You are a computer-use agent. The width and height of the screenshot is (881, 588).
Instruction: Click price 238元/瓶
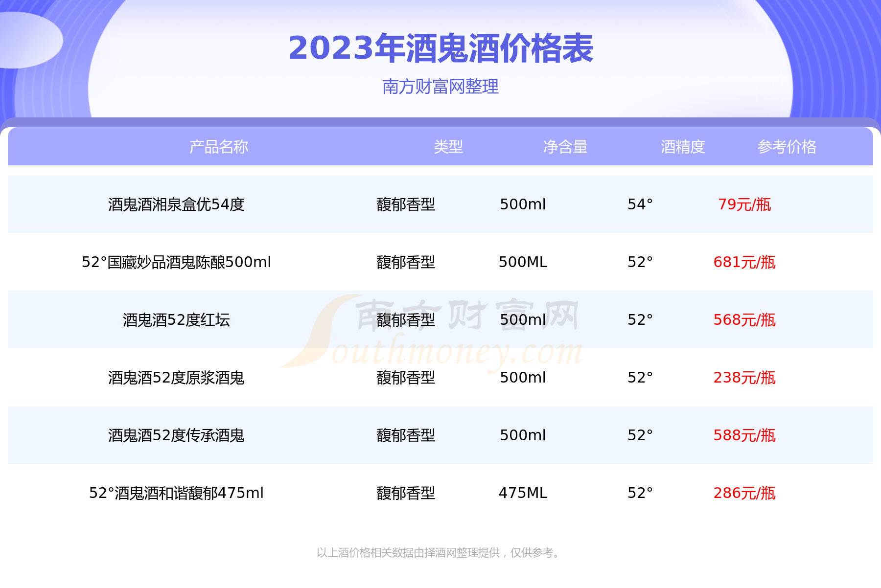pyautogui.click(x=744, y=378)
